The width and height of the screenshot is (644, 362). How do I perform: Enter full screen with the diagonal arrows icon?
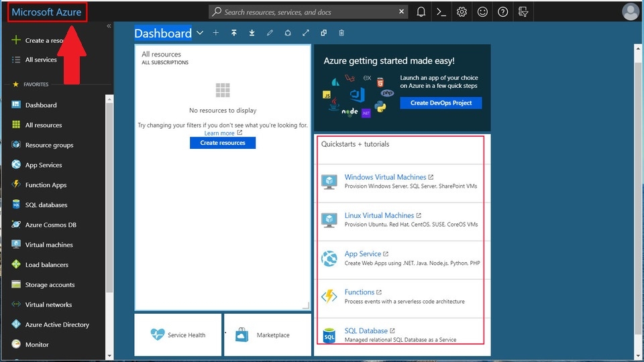point(306,33)
